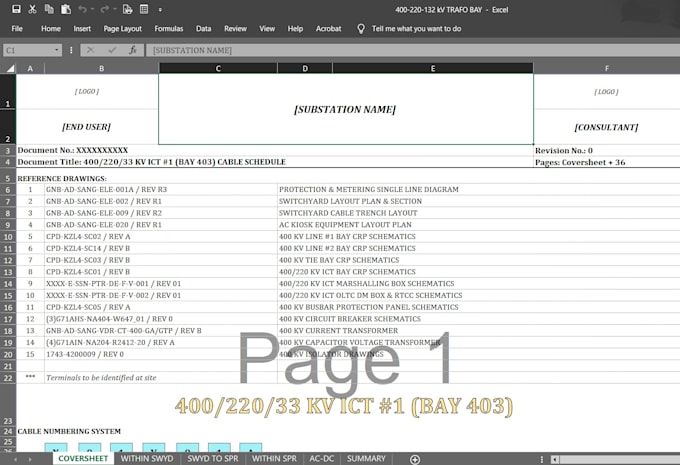Click the Print Preview and Print icon
The height and width of the screenshot is (465, 680).
coord(128,9)
